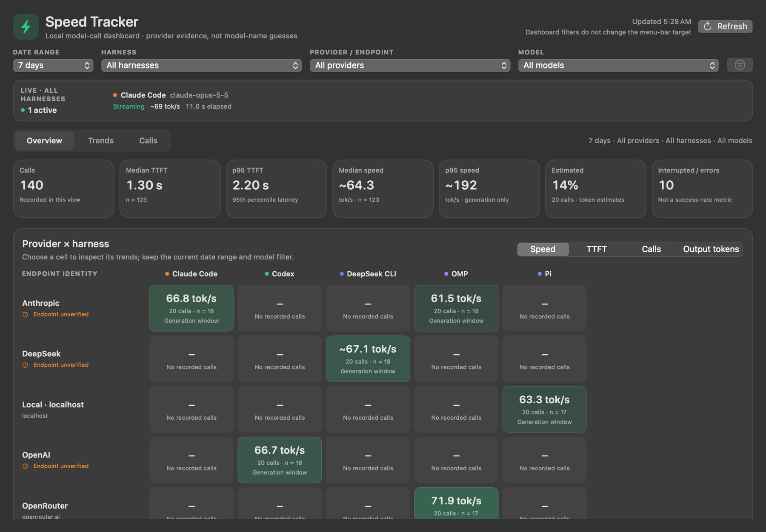Click the Estimated 14% card
The width and height of the screenshot is (766, 532).
coord(596,189)
